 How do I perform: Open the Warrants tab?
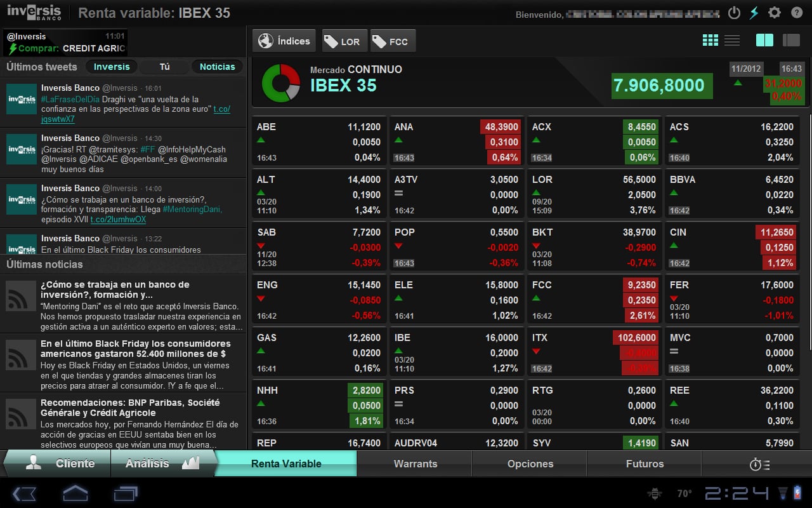416,464
